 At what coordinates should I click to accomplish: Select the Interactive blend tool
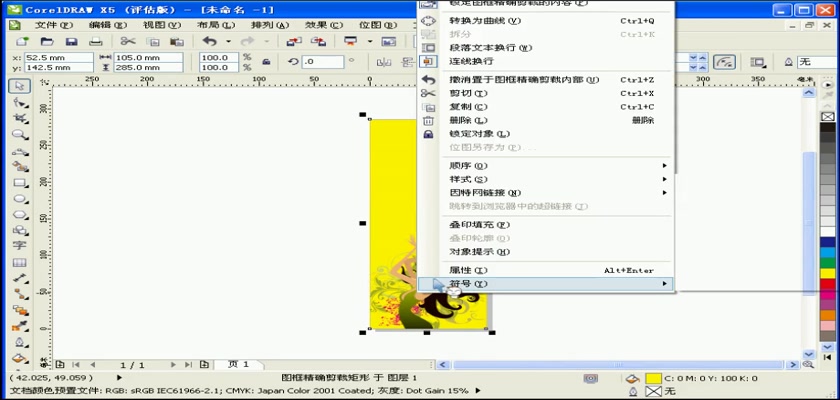(x=20, y=310)
